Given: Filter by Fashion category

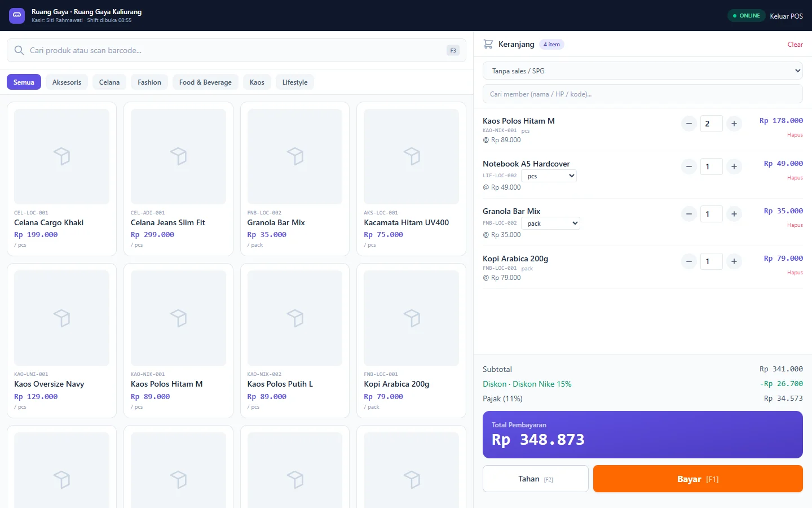Looking at the screenshot, I should point(149,82).
